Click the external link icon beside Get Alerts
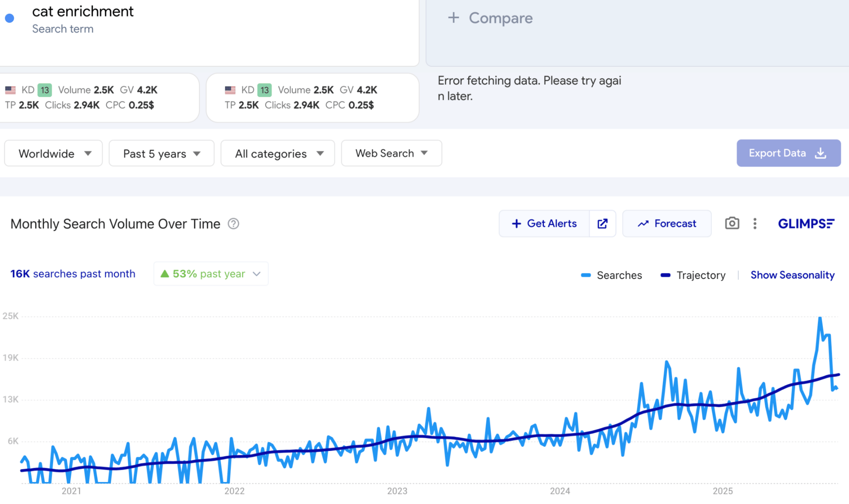This screenshot has height=504, width=849. point(602,224)
